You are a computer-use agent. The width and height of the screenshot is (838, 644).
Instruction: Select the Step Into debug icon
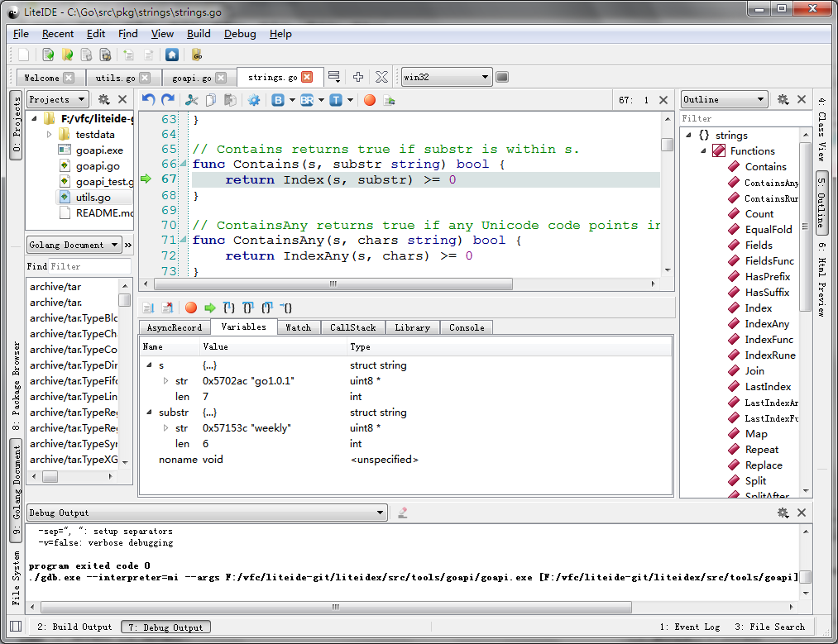[x=228, y=308]
